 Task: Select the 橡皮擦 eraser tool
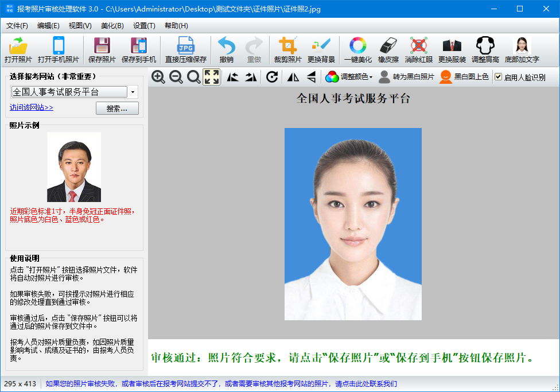(388, 50)
